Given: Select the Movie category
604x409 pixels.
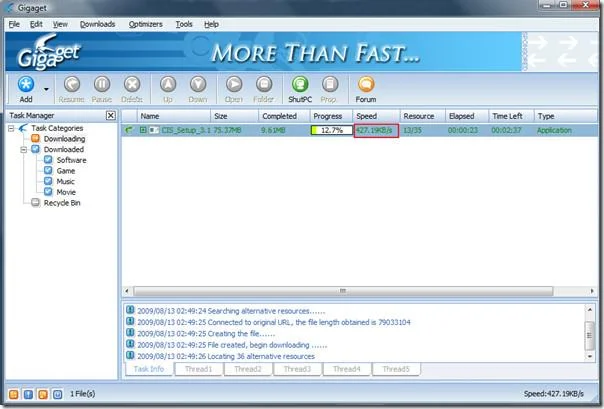Looking at the screenshot, I should point(66,192).
